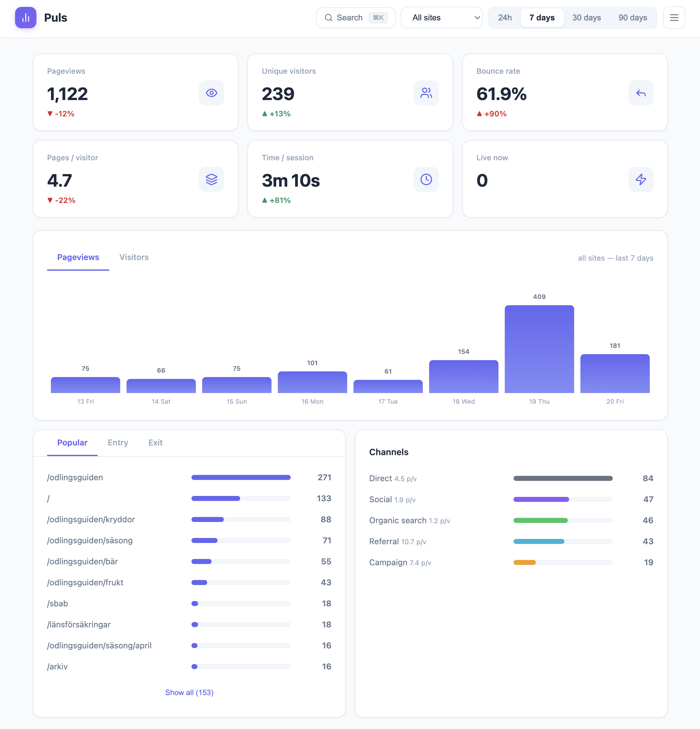Open the hamburger menu

(674, 18)
